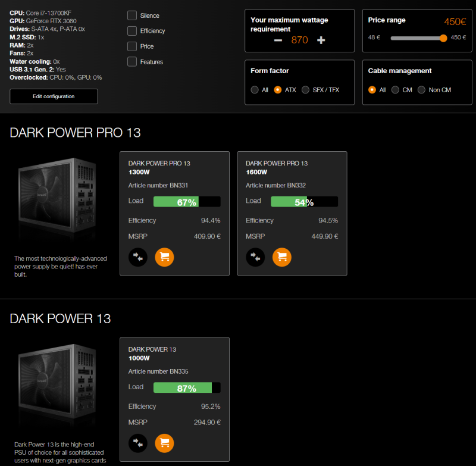
Task: Click the Edit configuration button
Action: point(54,96)
